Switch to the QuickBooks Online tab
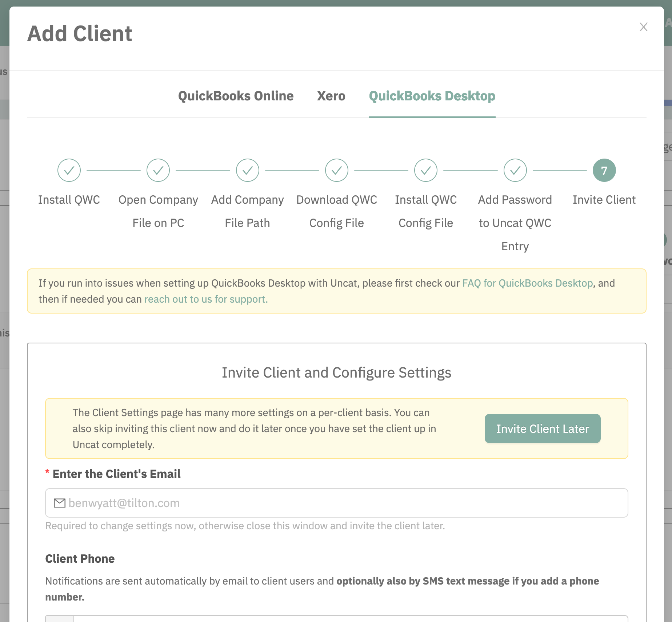 pyautogui.click(x=236, y=96)
